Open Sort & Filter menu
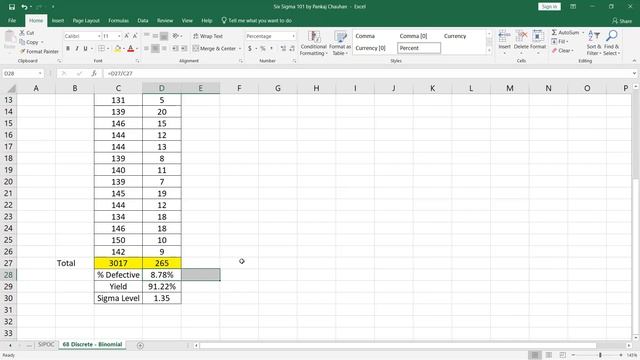The height and width of the screenshot is (360, 640). [594, 43]
